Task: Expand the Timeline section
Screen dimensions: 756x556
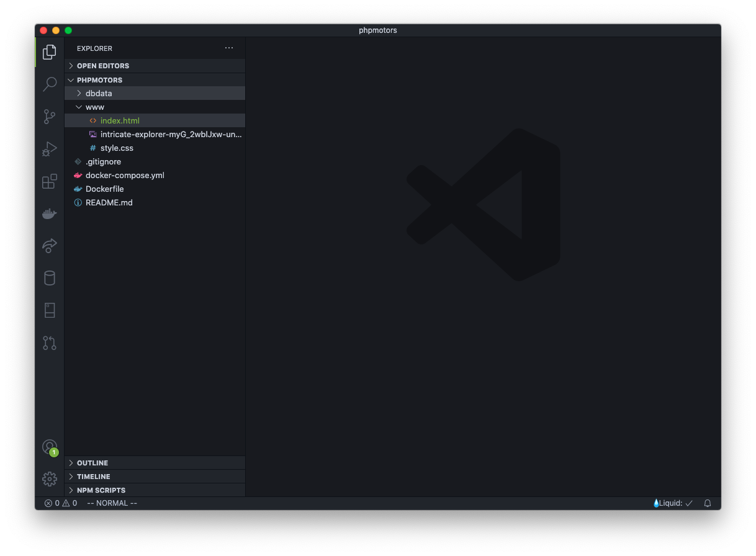Action: click(155, 477)
